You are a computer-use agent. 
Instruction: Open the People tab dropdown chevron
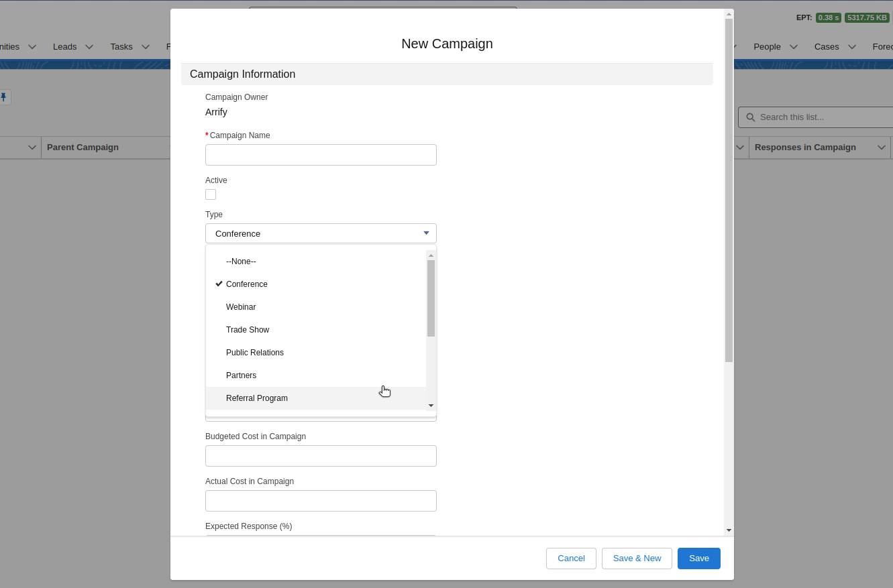[794, 47]
